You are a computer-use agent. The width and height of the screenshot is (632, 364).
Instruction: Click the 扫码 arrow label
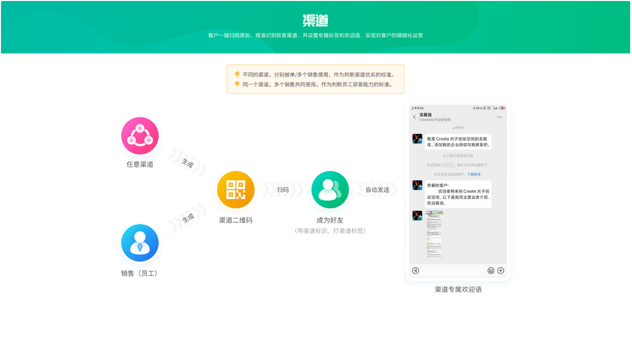[283, 190]
